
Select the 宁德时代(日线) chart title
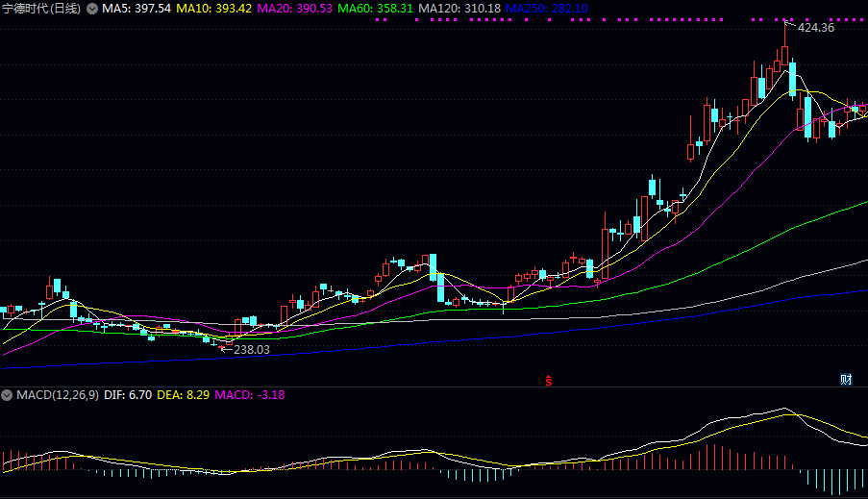42,9
